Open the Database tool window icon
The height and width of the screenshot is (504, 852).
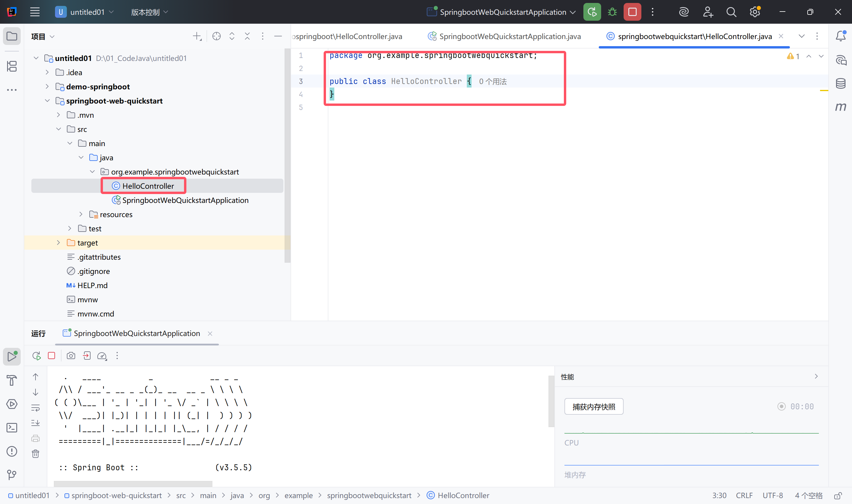tap(841, 83)
